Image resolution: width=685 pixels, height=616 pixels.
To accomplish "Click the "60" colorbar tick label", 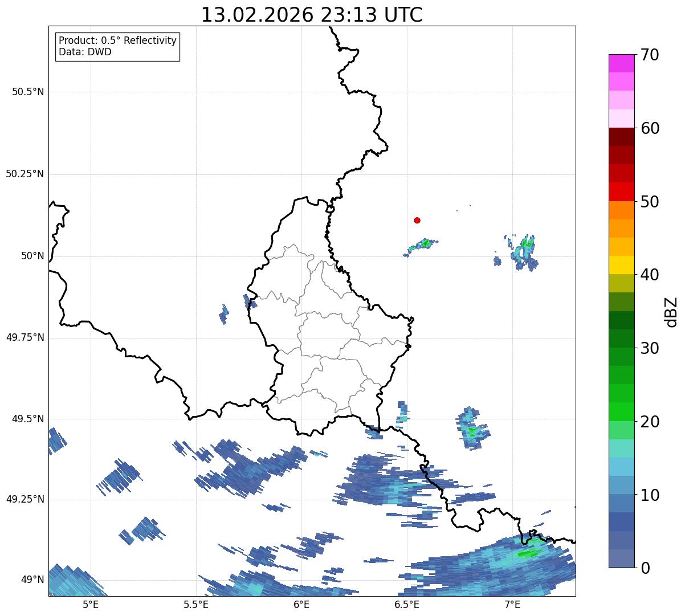I will tap(650, 128).
